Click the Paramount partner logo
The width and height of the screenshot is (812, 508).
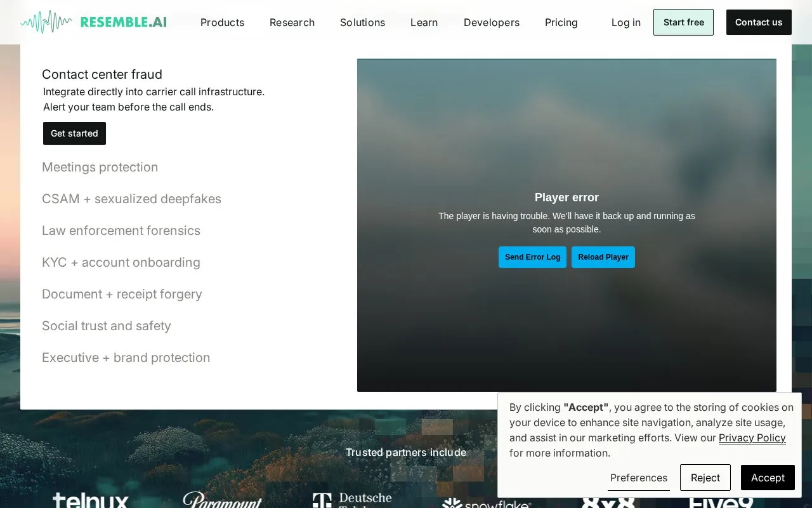pos(223,500)
